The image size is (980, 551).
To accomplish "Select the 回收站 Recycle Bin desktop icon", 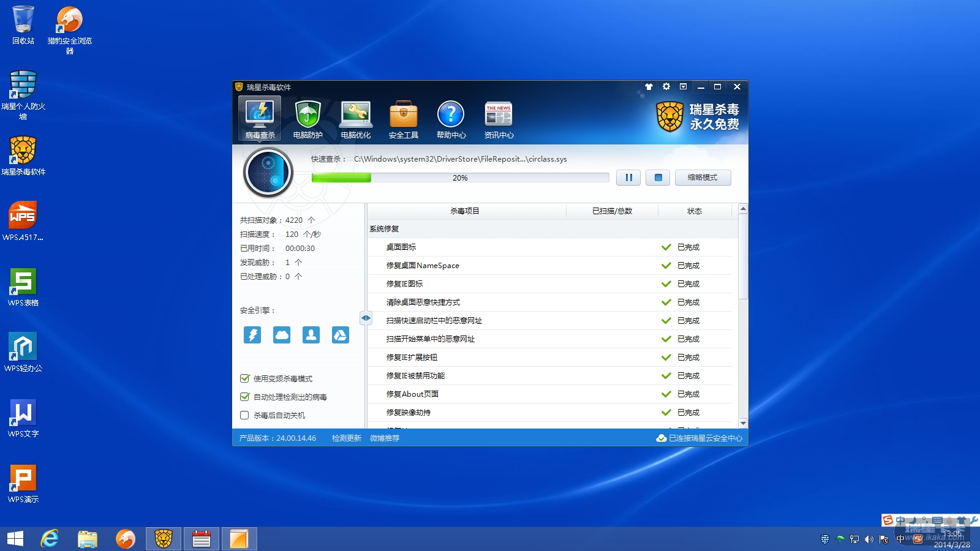I will pos(23,25).
